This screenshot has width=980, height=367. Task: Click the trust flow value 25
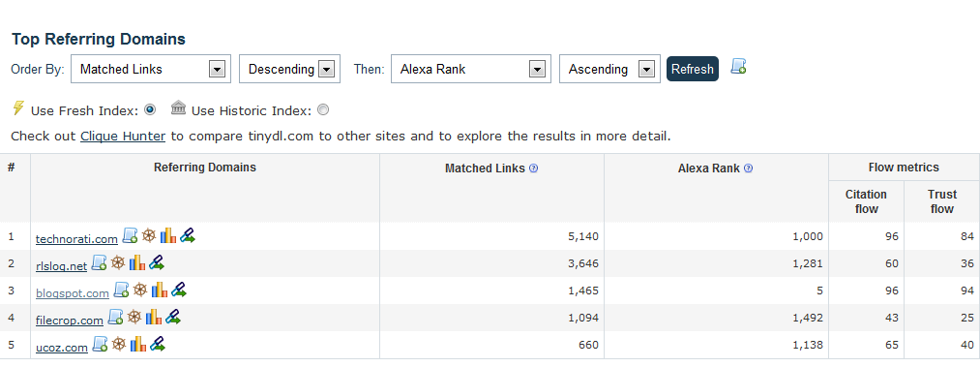point(967,318)
